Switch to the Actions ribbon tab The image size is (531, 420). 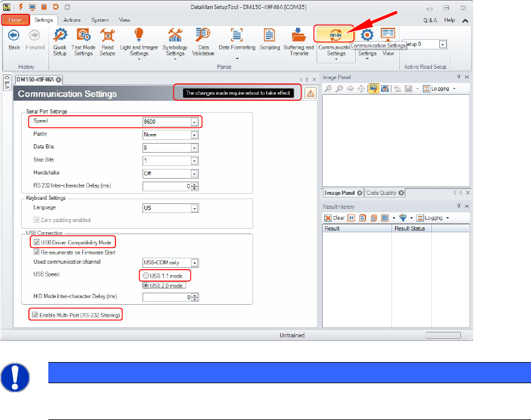(x=72, y=20)
